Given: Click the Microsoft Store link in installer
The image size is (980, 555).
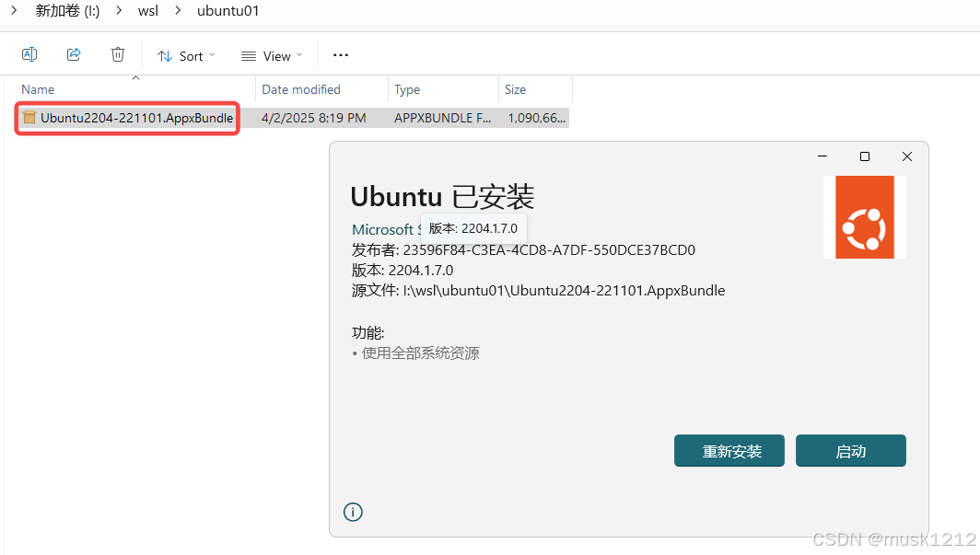Looking at the screenshot, I should point(386,230).
